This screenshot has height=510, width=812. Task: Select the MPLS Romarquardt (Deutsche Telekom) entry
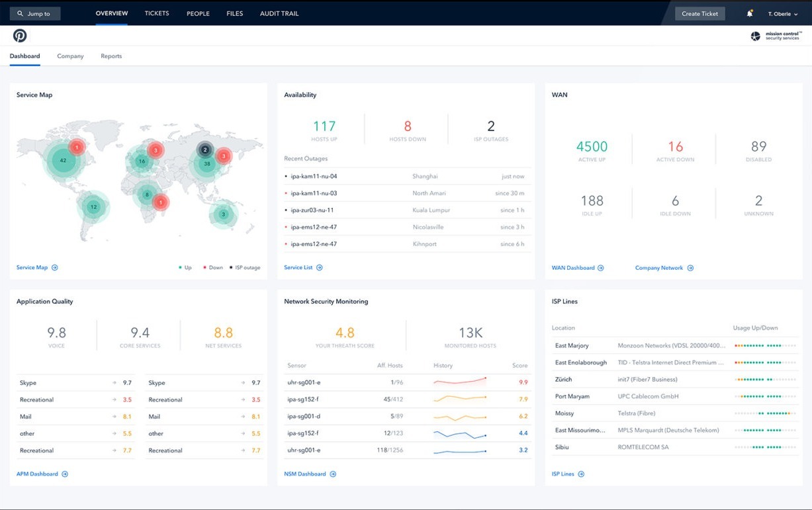click(668, 430)
